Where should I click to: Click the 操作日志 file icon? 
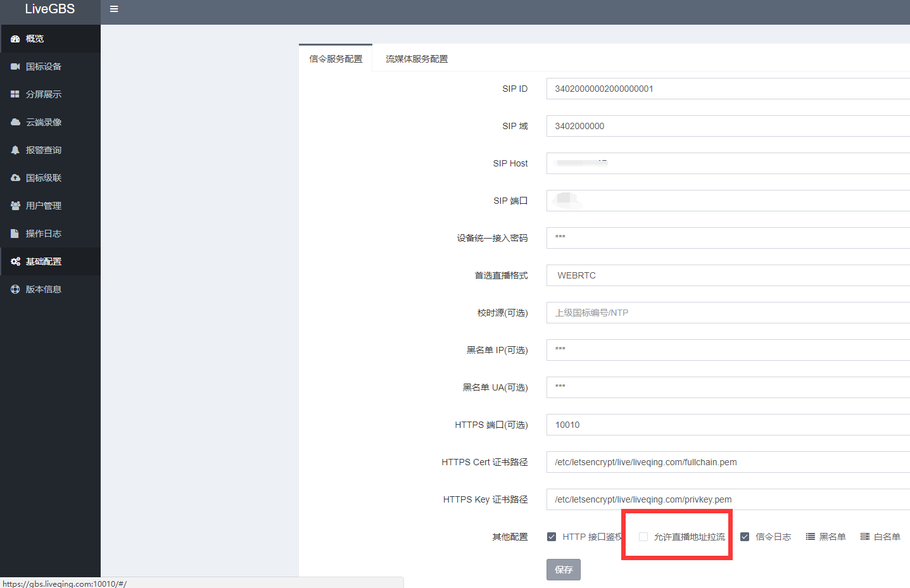pos(15,234)
